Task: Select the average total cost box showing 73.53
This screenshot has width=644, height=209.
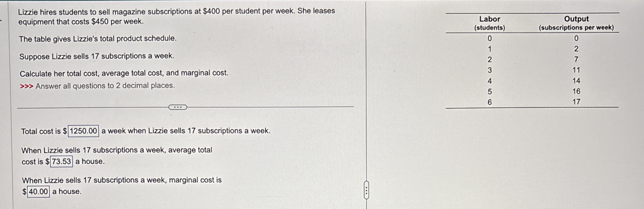Action: click(61, 162)
